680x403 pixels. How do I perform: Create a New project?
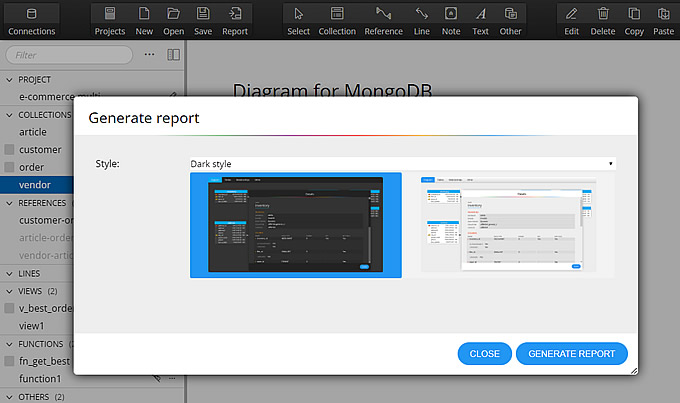point(144,20)
